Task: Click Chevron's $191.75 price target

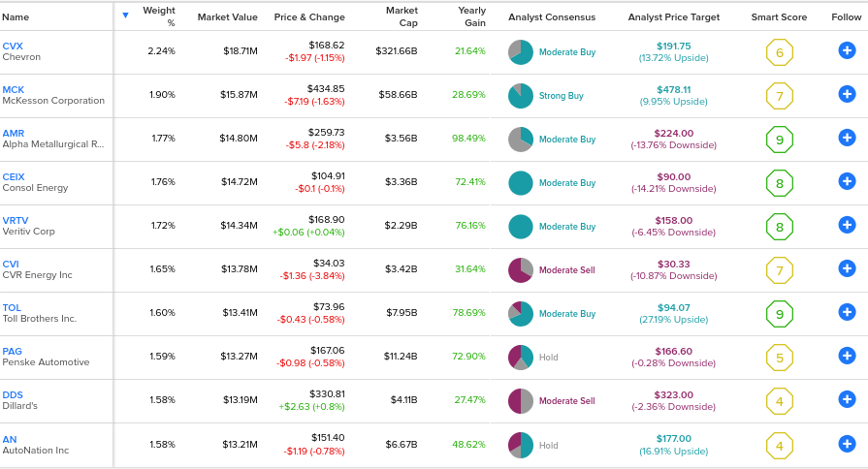Action: click(674, 46)
